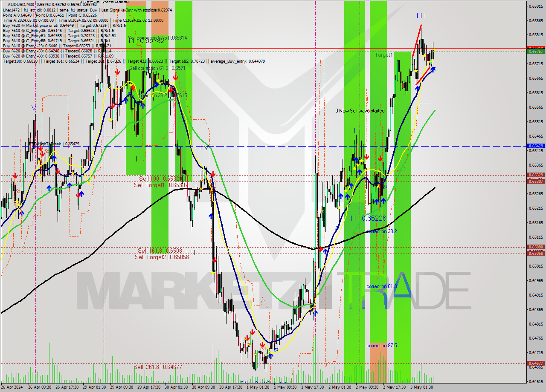This screenshot has width=546, height=392.
Task: Click '2 May 17:30' on the time axis
Action: pos(394,387)
